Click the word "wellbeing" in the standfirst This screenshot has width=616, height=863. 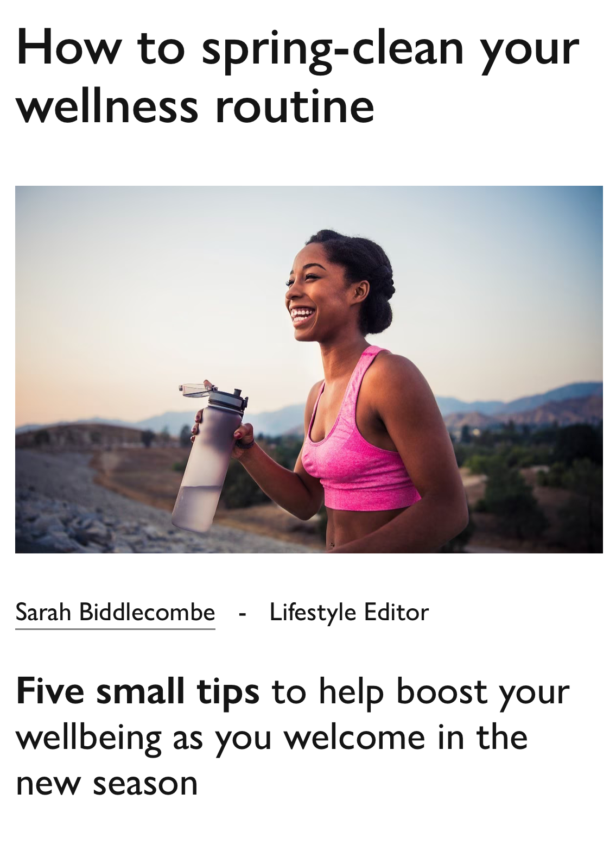[88, 738]
